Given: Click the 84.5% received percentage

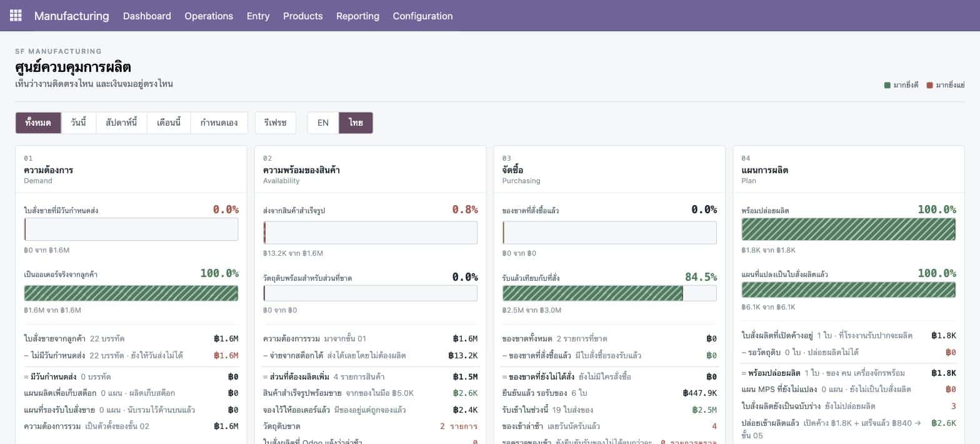Looking at the screenshot, I should (x=701, y=276).
